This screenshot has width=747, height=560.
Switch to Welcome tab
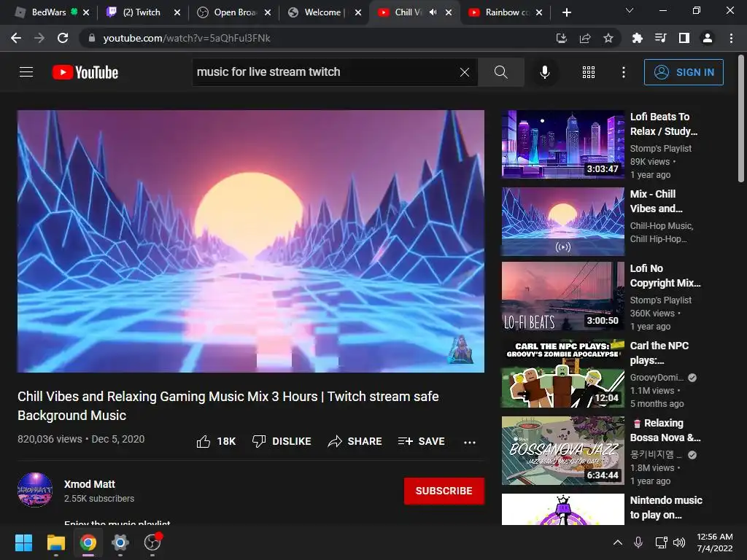pyautogui.click(x=324, y=12)
